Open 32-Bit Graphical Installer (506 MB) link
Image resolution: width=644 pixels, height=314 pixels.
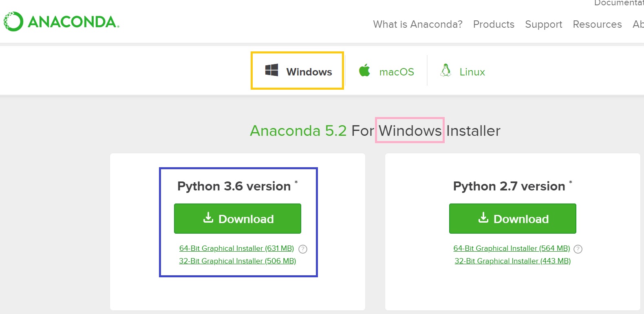pos(238,261)
